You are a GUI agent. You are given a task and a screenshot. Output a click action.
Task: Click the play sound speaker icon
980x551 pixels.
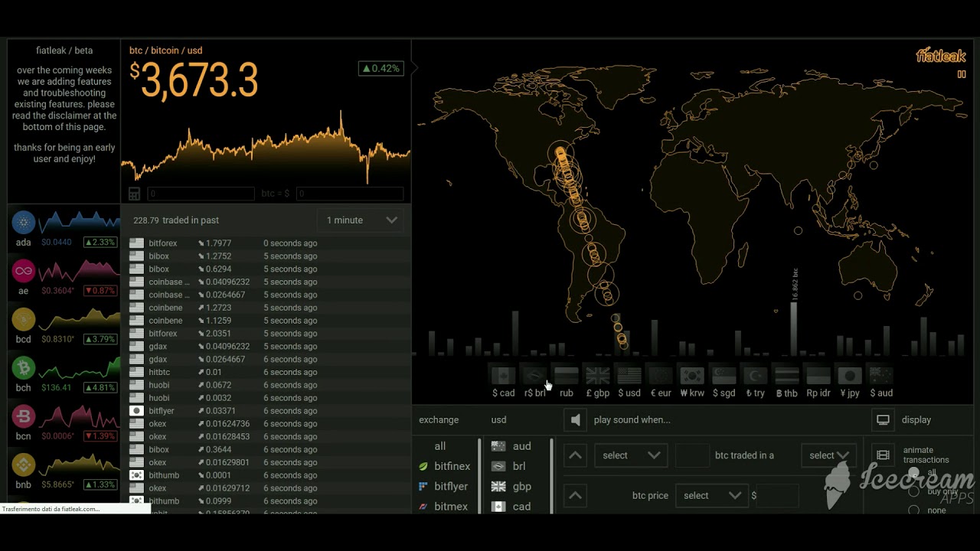point(576,419)
